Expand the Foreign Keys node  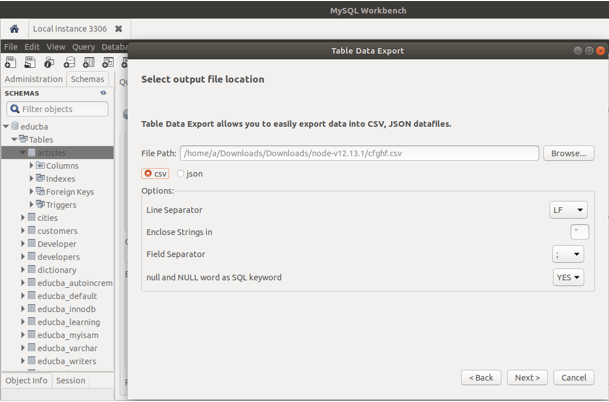[x=31, y=191]
